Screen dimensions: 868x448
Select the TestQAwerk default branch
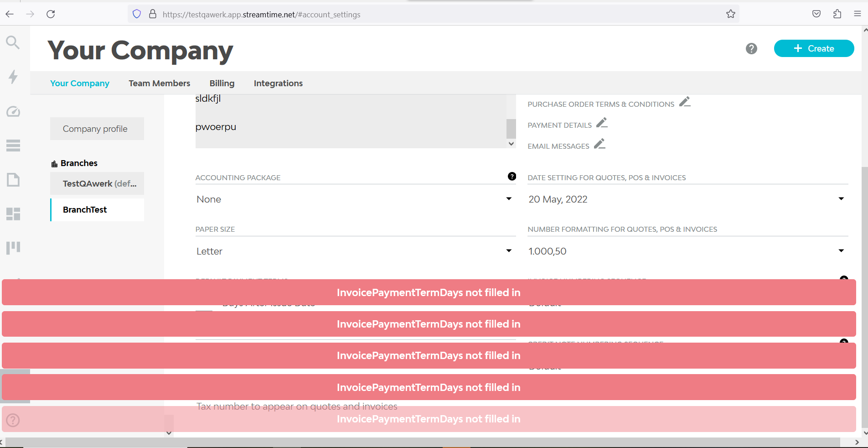(x=97, y=183)
